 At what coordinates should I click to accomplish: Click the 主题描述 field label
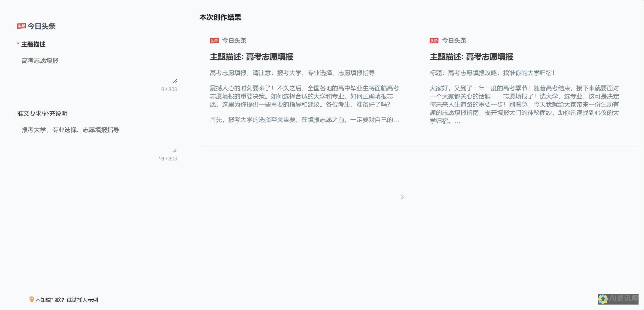33,44
